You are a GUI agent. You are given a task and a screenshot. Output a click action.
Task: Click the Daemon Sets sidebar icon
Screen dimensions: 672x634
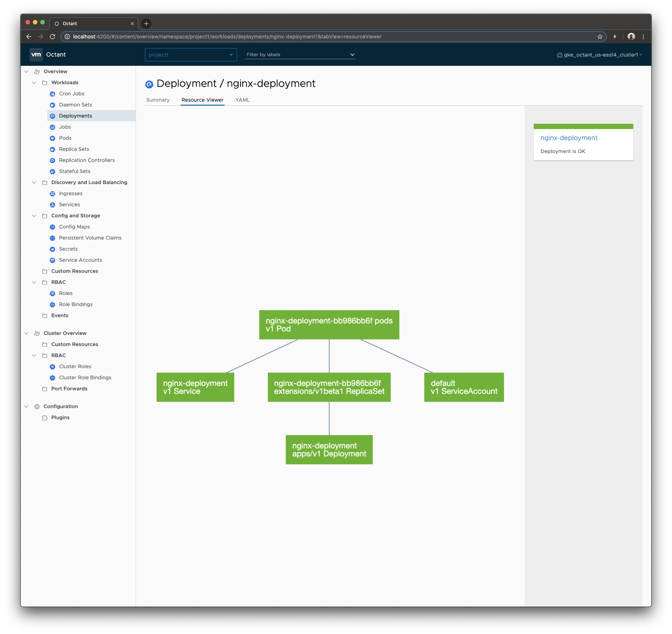[x=52, y=105]
